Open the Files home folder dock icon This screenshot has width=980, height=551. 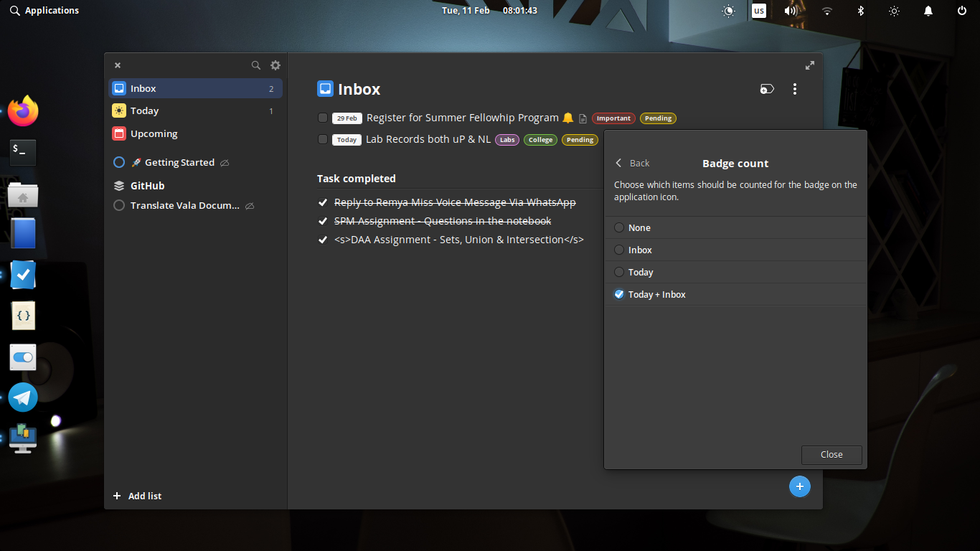pyautogui.click(x=23, y=194)
